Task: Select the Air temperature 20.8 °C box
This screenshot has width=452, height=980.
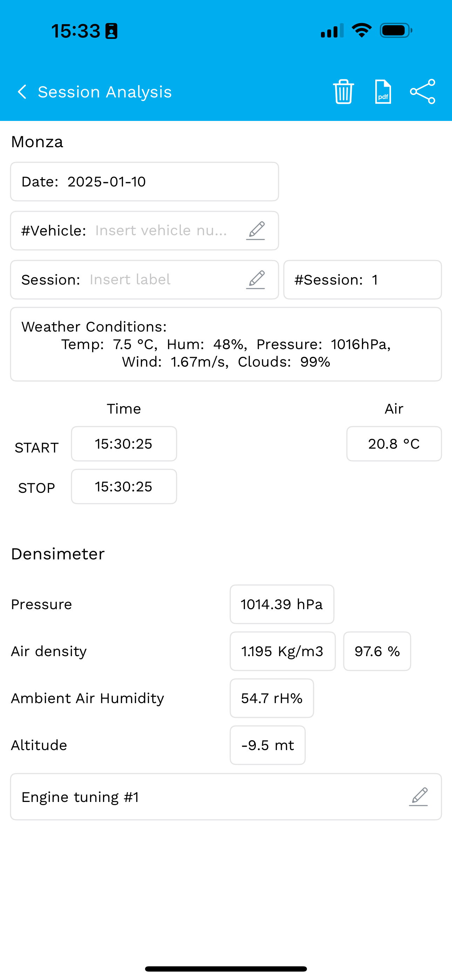Action: [x=394, y=444]
